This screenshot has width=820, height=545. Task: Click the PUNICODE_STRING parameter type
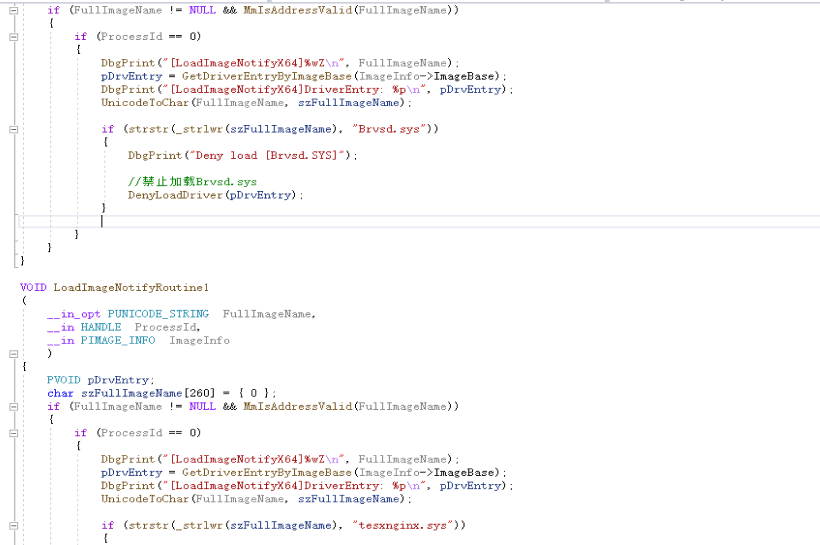pos(158,314)
